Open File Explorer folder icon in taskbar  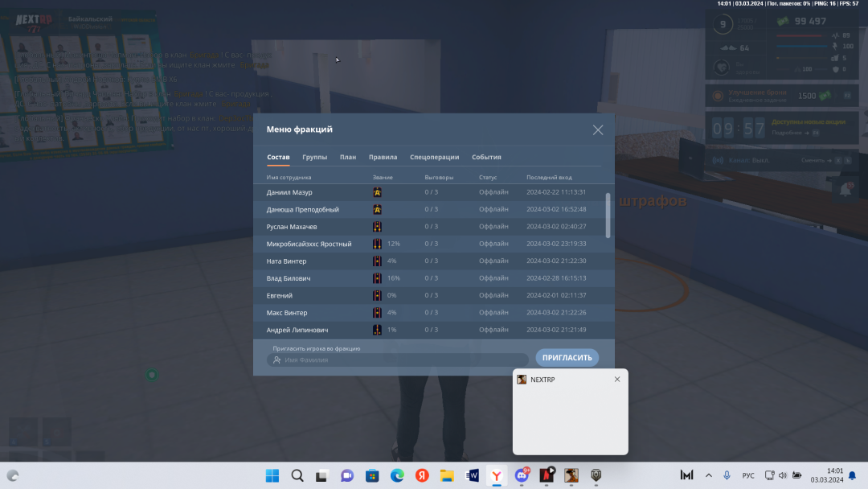point(447,475)
